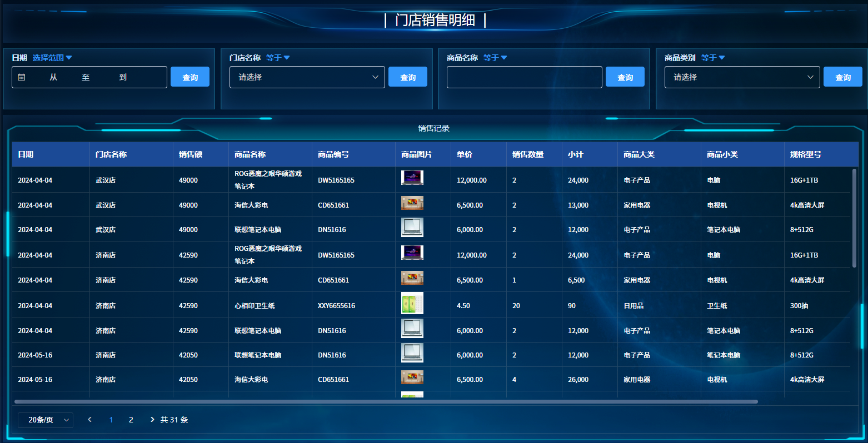Viewport: 868px width, 443px height.
Task: Click 查询 button next to 商品名称 input
Action: tap(625, 77)
